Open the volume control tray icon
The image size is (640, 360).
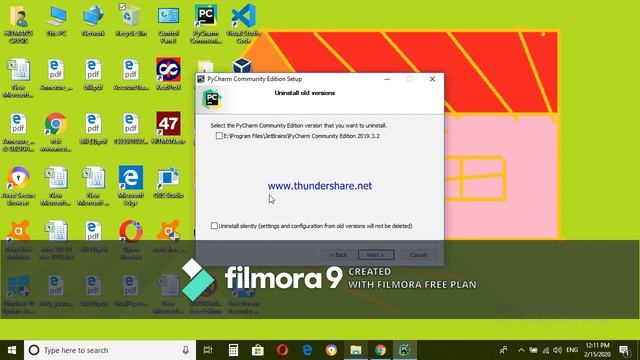click(558, 350)
